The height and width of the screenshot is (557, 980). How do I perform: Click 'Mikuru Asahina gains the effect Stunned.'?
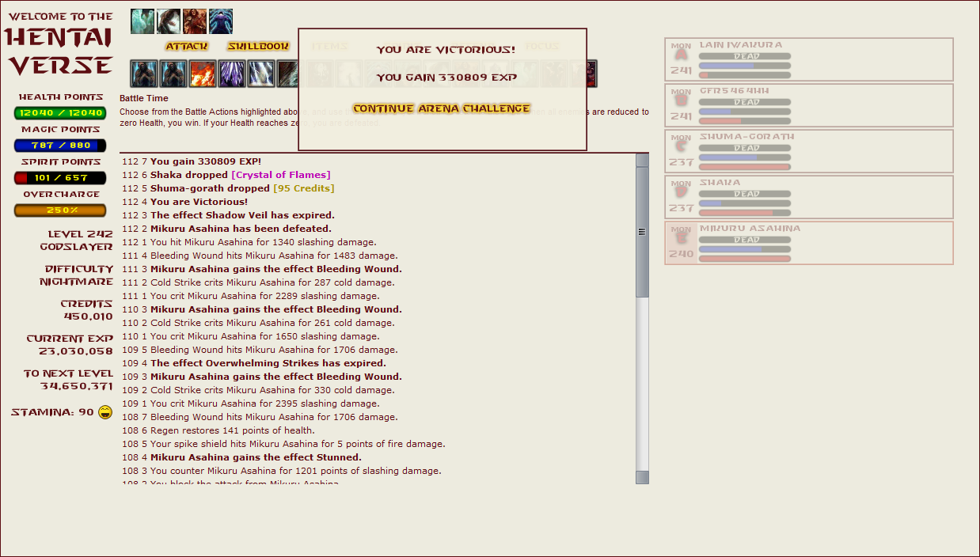(256, 457)
